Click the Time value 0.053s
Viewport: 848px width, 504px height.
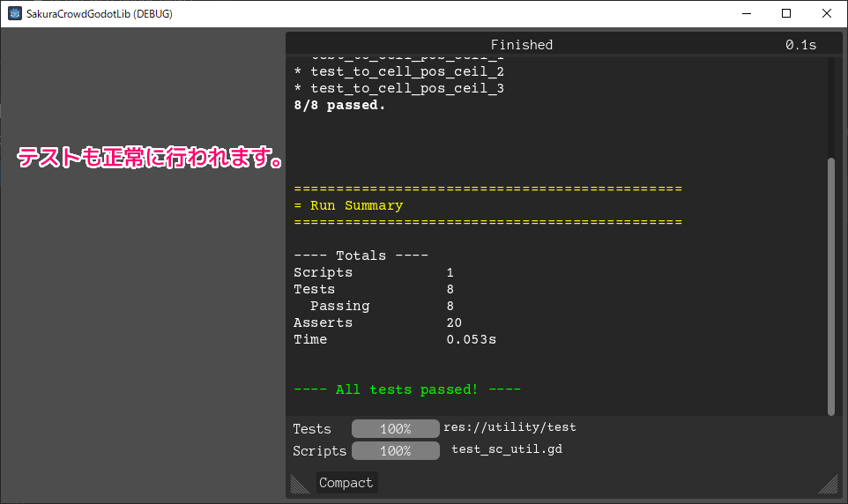click(471, 339)
